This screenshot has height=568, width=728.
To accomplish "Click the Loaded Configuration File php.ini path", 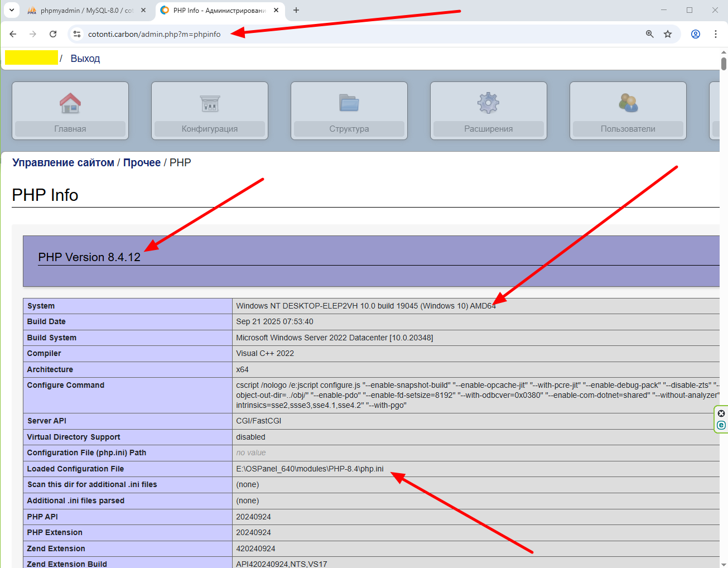I will pyautogui.click(x=310, y=469).
